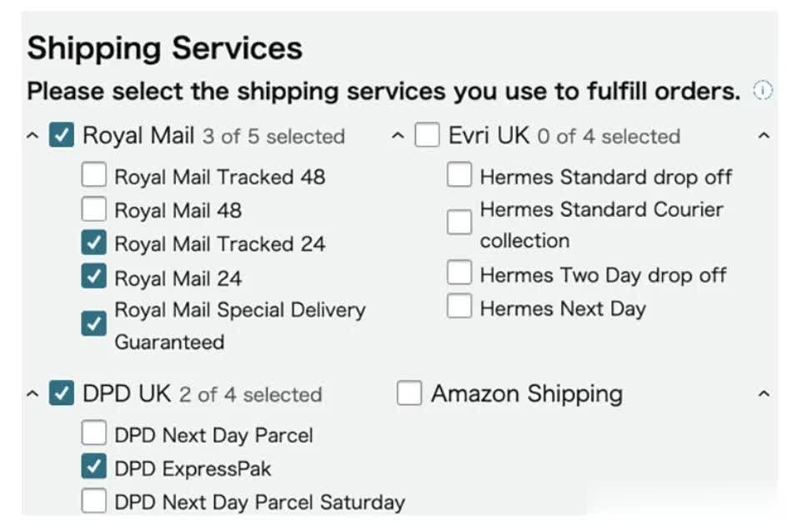Image resolution: width=812 pixels, height=532 pixels.
Task: Click the info icon beside fulfill orders
Action: (x=762, y=91)
